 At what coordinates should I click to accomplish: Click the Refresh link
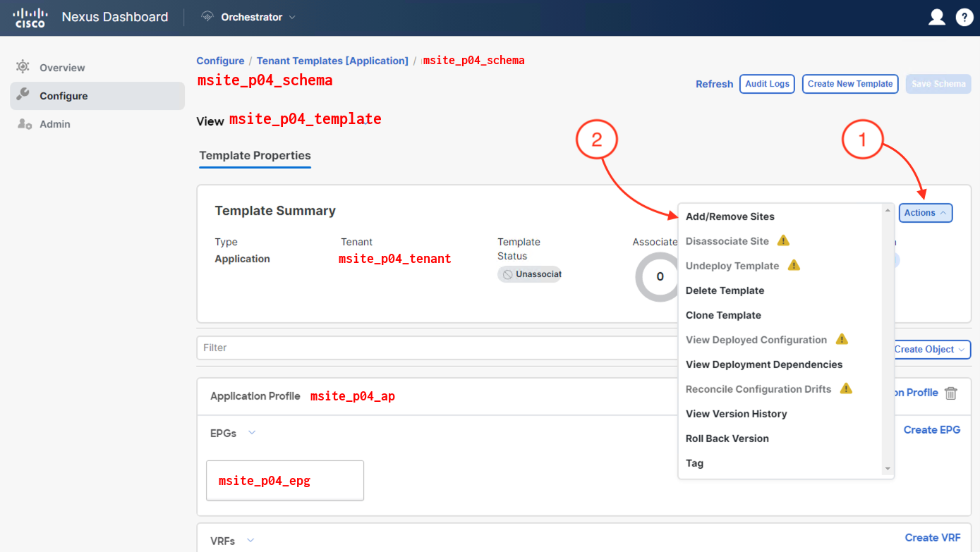[x=714, y=84]
